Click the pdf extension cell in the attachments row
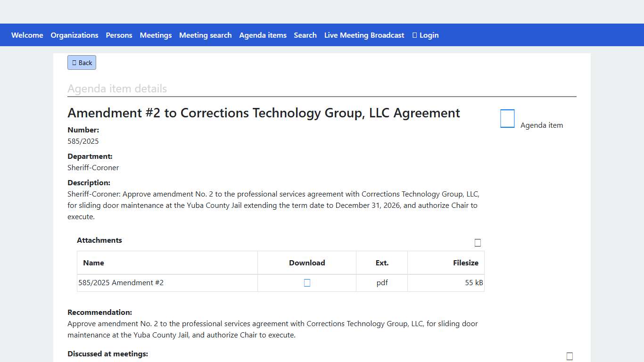Screen dimensions: 644x362 coord(382,283)
